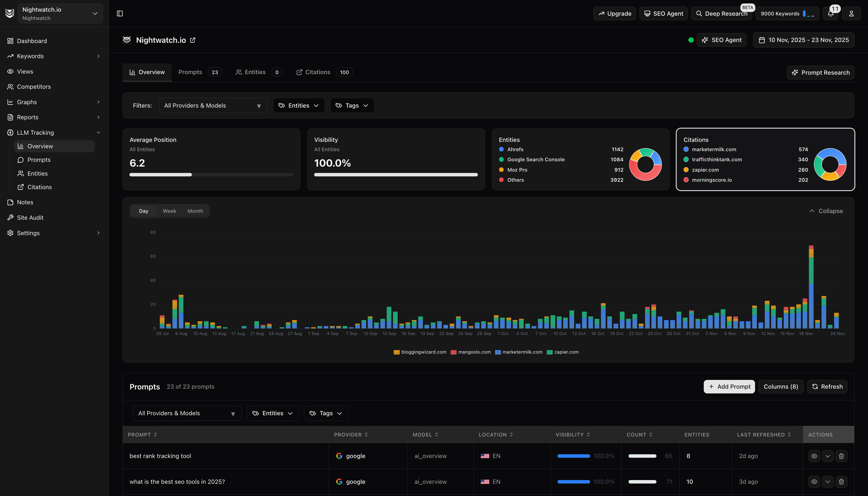Click the green status dot near SEO Agent
The image size is (868, 496).
691,40
